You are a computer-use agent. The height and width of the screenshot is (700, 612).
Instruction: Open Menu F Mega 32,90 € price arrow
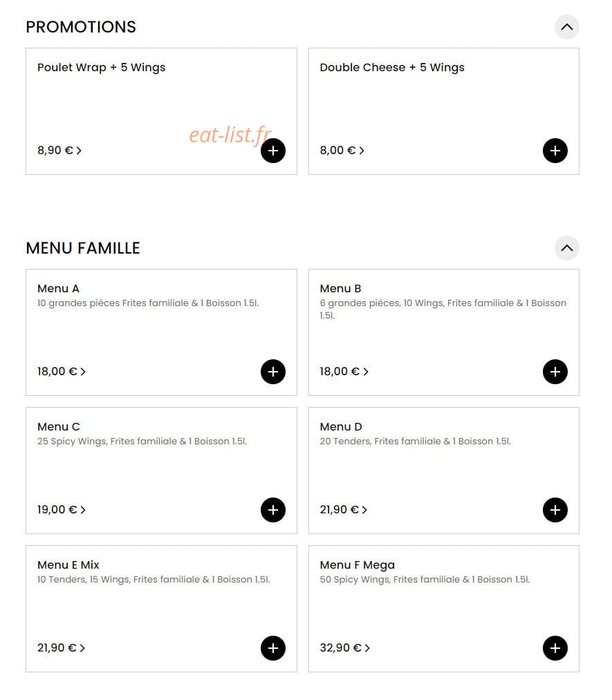tap(367, 647)
